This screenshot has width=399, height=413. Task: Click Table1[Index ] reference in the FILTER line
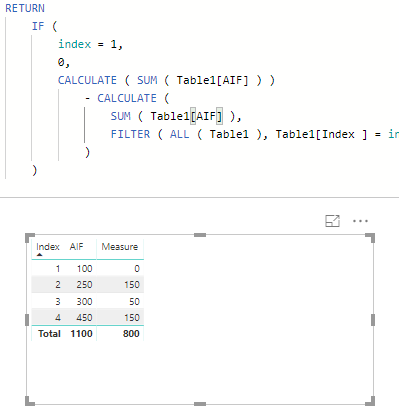point(321,134)
